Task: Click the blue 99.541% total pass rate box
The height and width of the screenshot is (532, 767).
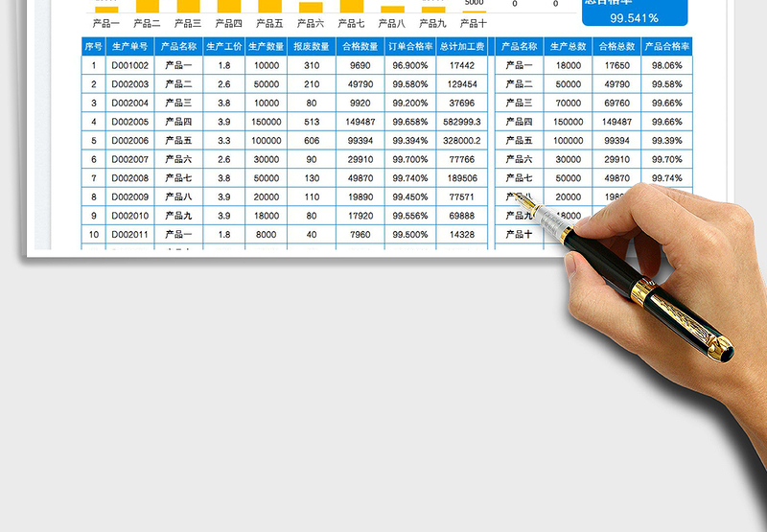Action: pyautogui.click(x=635, y=13)
